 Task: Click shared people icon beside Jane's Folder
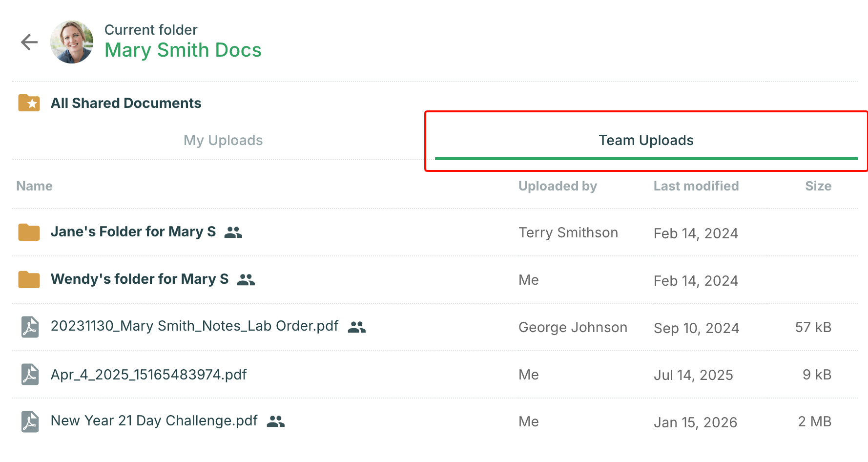233,232
